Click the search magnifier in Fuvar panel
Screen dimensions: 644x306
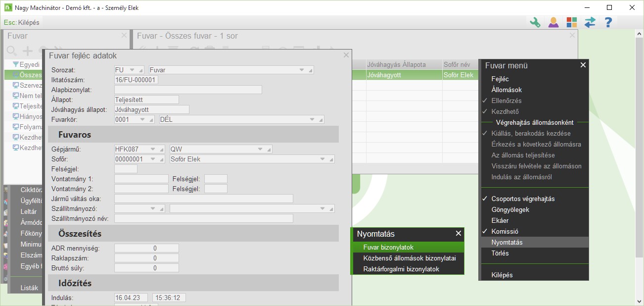(x=12, y=51)
